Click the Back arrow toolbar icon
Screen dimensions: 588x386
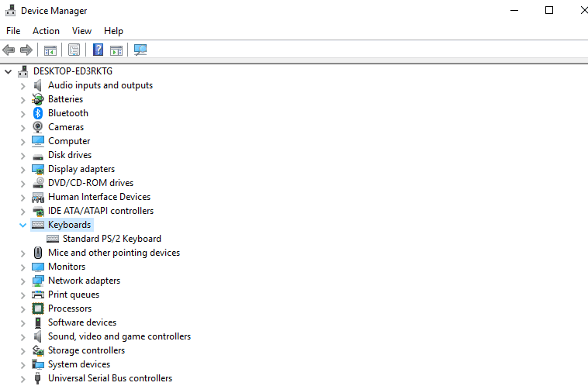point(9,50)
